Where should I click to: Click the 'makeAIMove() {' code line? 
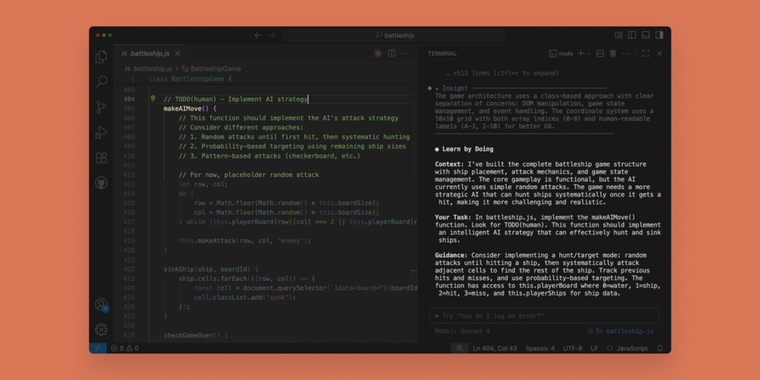190,109
